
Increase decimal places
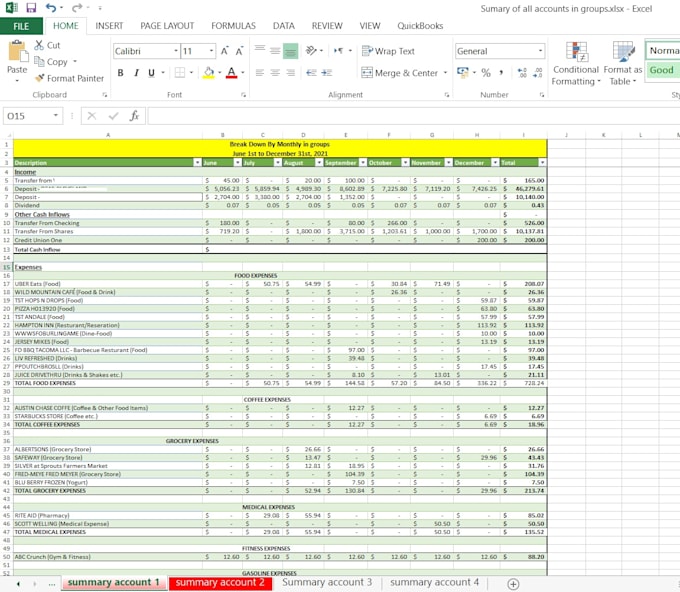522,72
